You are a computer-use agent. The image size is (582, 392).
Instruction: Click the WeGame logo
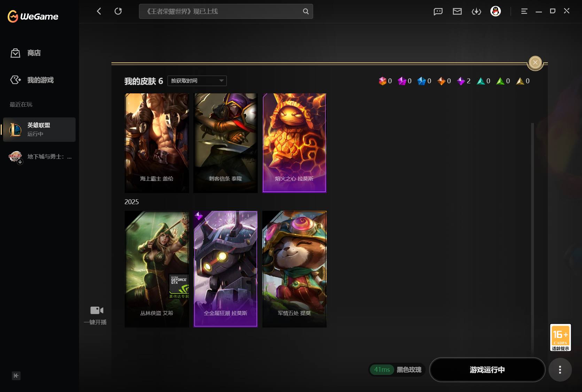click(x=33, y=16)
